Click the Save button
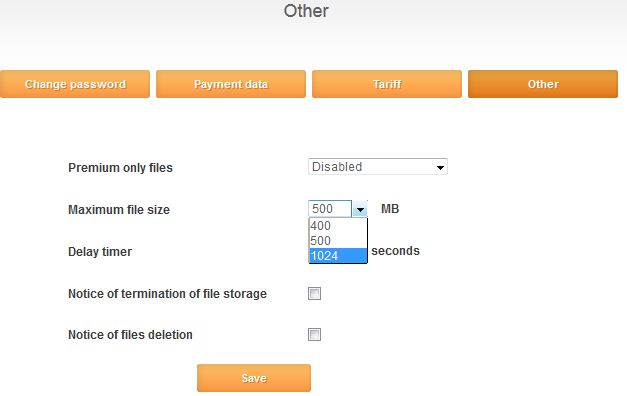 coord(254,378)
